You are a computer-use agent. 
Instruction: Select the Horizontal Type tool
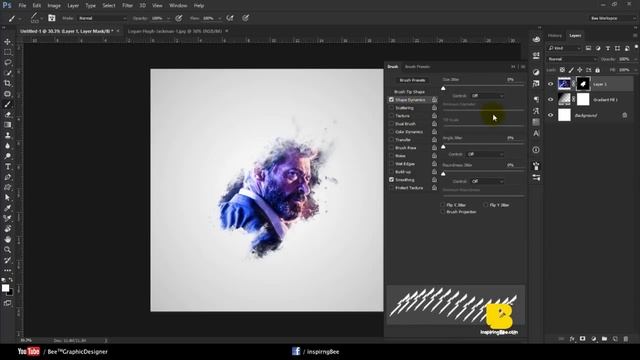[7, 167]
